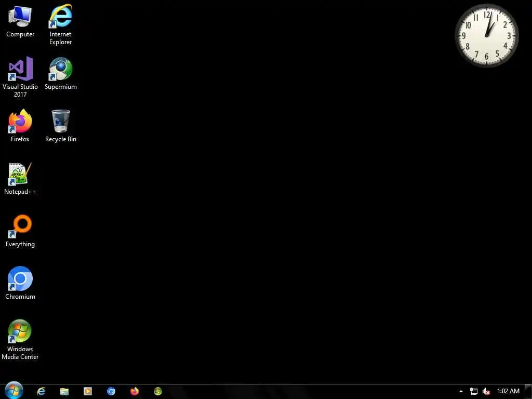Select the Everything search shortcut
The height and width of the screenshot is (399, 532).
point(20,231)
